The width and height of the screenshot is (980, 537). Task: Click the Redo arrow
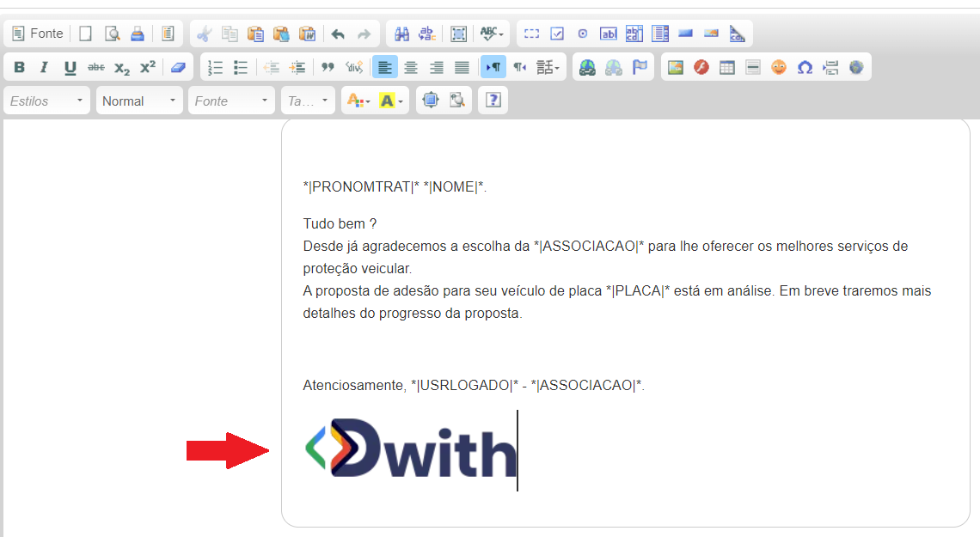pyautogui.click(x=364, y=34)
